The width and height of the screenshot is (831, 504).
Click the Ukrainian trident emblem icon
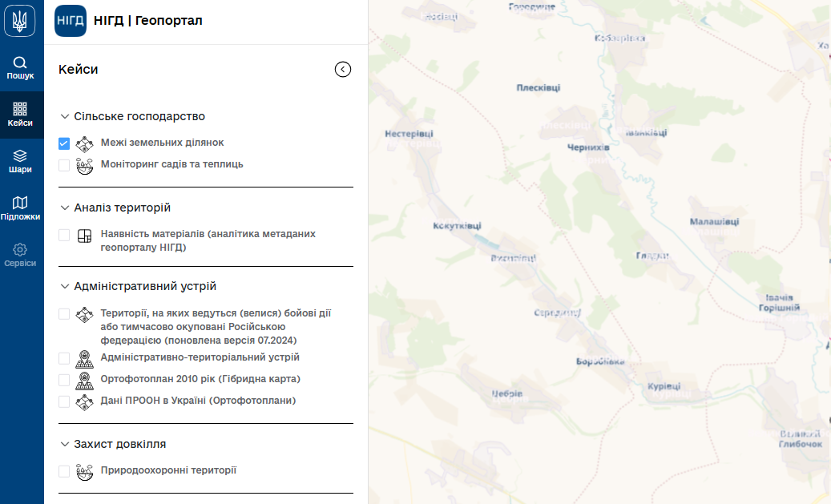click(x=20, y=20)
